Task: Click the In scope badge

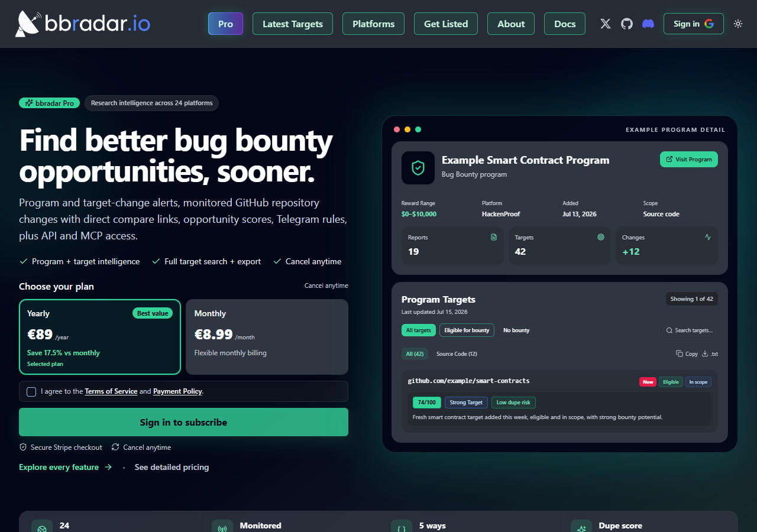Action: point(698,382)
